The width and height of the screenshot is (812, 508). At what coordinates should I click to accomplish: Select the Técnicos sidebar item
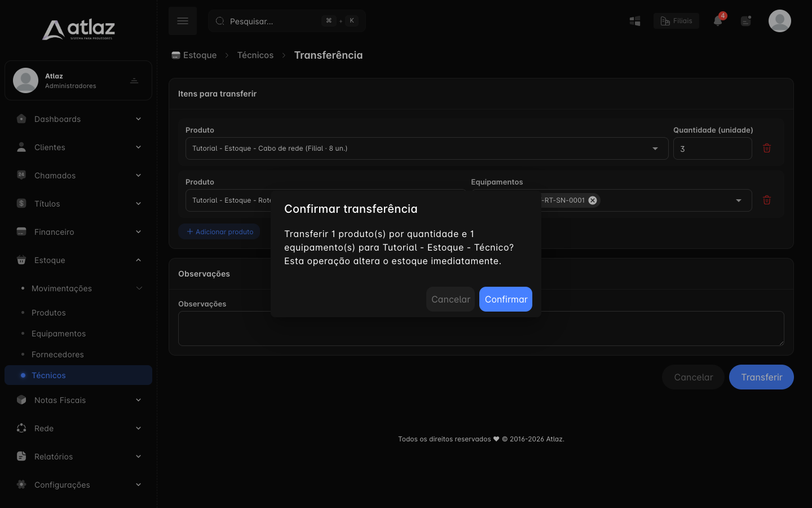(78, 375)
